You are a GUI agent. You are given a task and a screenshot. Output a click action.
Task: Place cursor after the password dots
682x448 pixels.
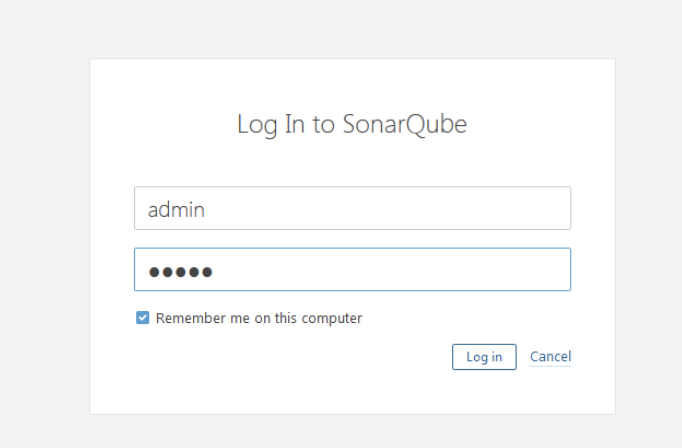214,272
